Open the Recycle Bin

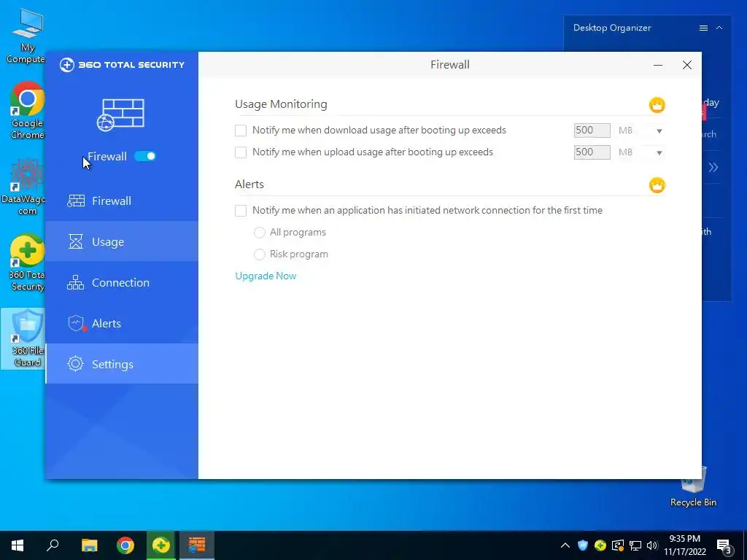tap(693, 486)
